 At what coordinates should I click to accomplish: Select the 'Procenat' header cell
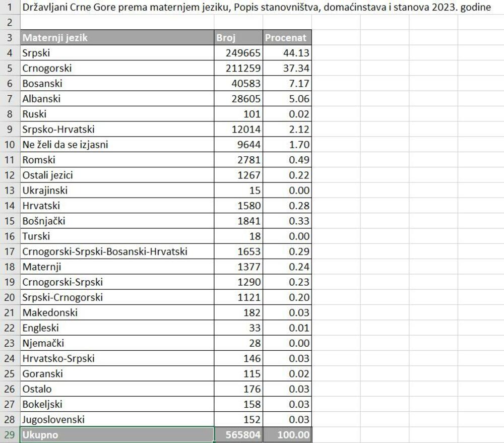click(287, 38)
